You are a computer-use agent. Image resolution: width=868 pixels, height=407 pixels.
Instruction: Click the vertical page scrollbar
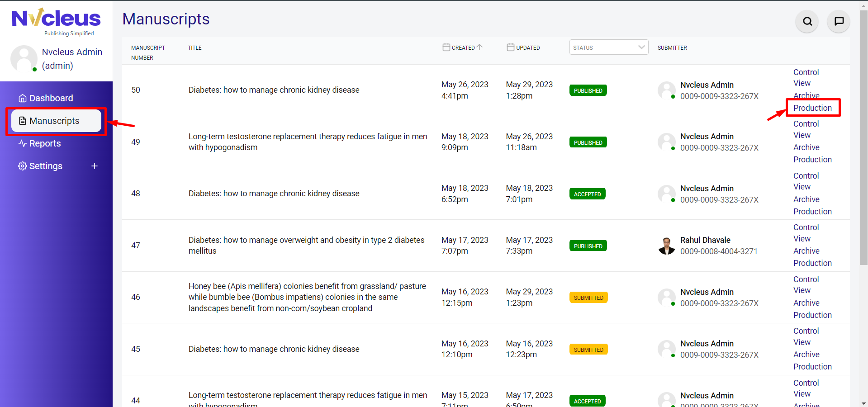point(863,136)
